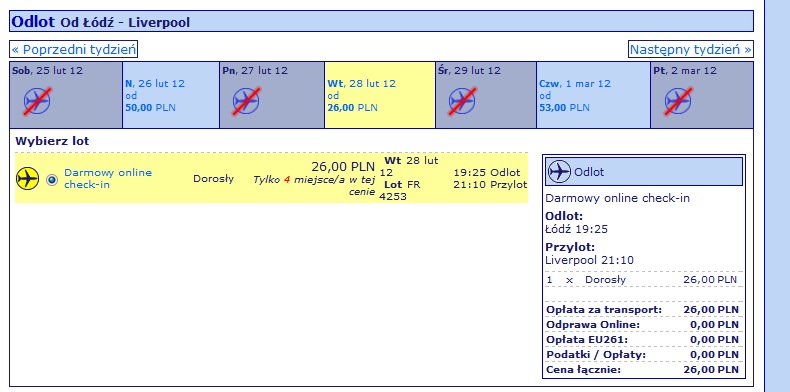Choose the N, 26 lut 12 date tab
Viewport: 790px width, 392px height.
[171, 95]
